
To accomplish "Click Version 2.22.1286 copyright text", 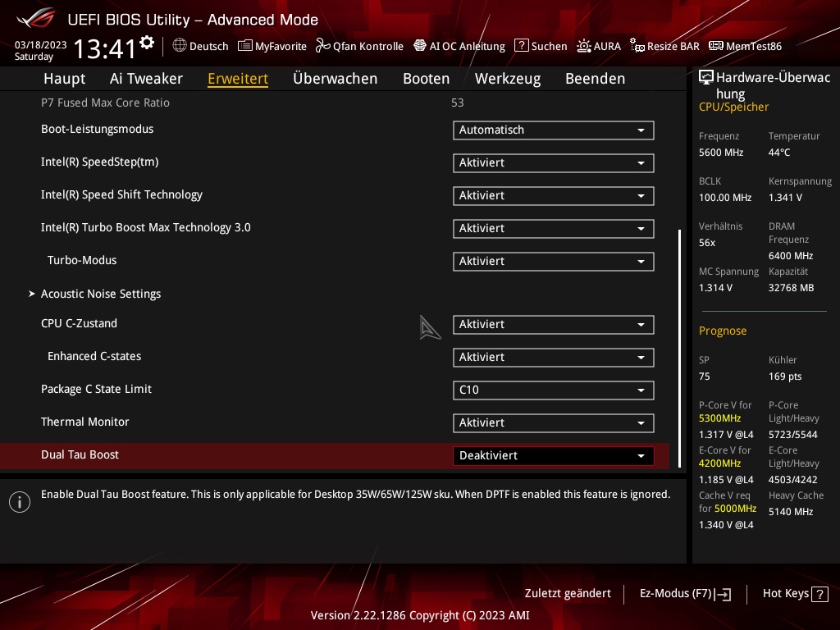I will [420, 615].
